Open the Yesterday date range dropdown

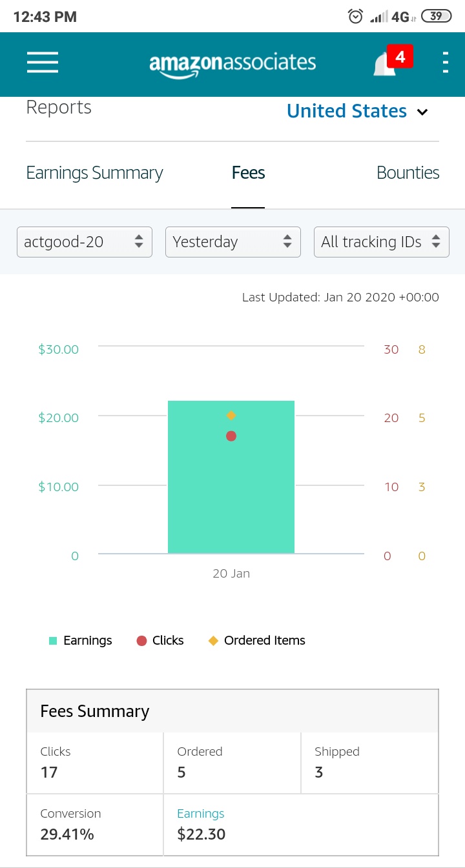(x=233, y=242)
